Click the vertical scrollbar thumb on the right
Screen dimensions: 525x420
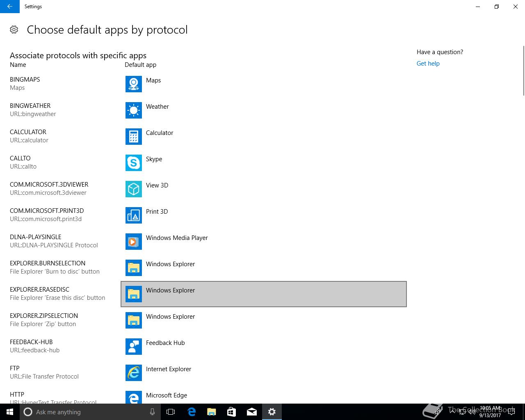[x=523, y=71]
